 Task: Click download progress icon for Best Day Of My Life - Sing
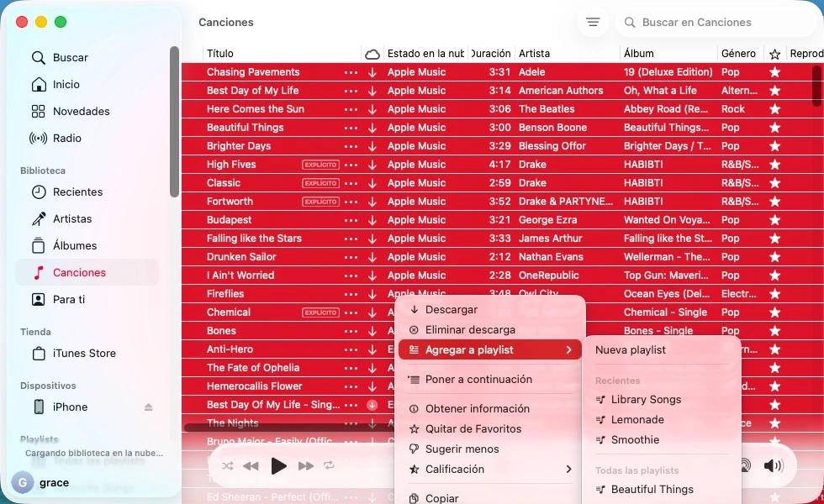(372, 405)
